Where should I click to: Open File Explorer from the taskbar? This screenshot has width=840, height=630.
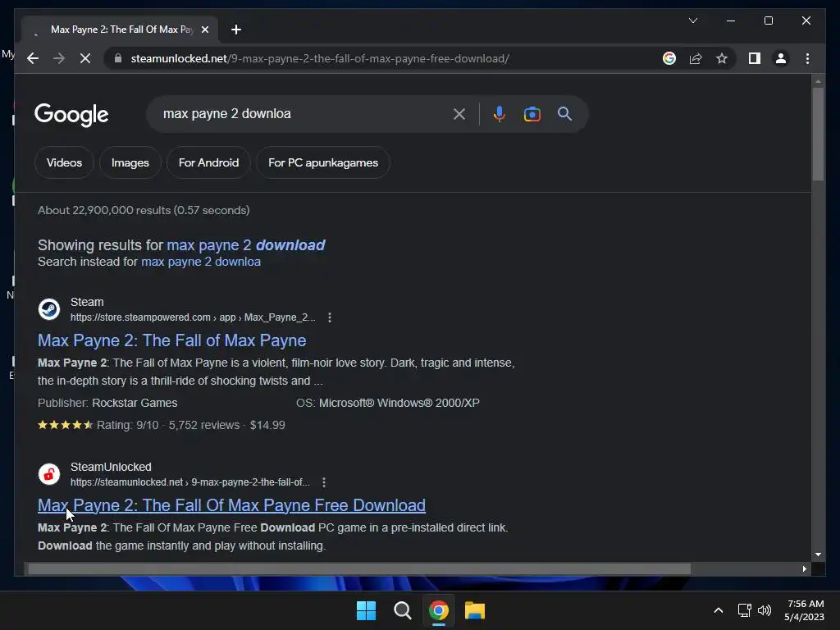coord(475,610)
